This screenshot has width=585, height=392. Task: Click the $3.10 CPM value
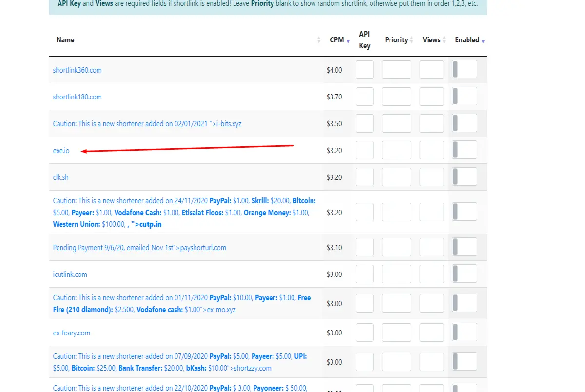(334, 248)
